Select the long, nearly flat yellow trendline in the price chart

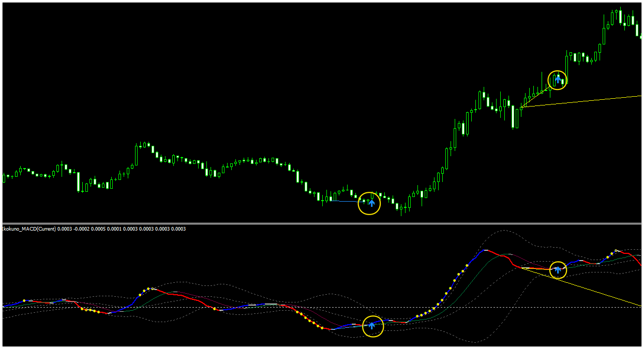tap(581, 101)
